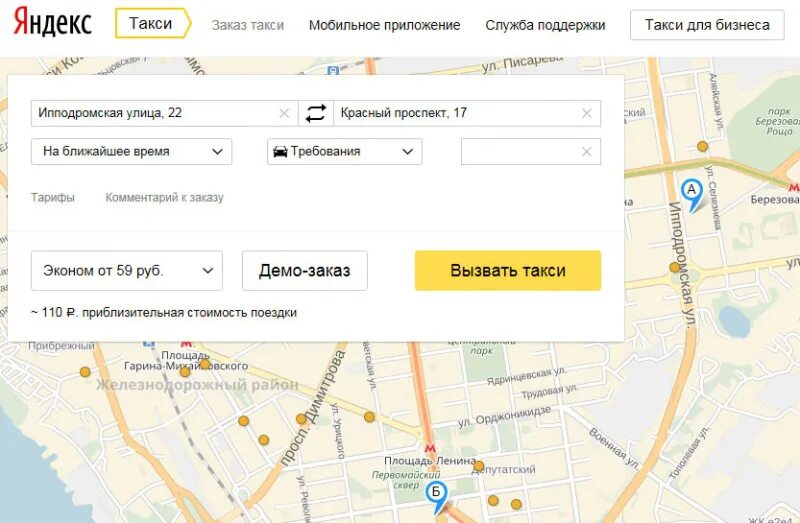Click the просп. Димитрова label
Viewport: 800px width, 523px height.
coord(312,407)
